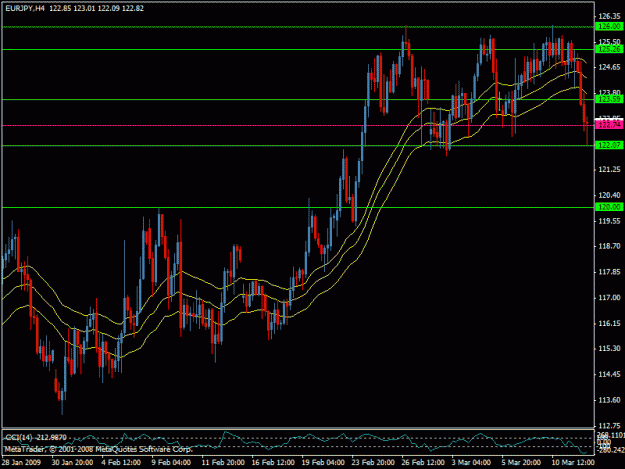The width and height of the screenshot is (625, 469).
Task: Click the 23 Feb 20:00 time label
Action: pos(373,463)
